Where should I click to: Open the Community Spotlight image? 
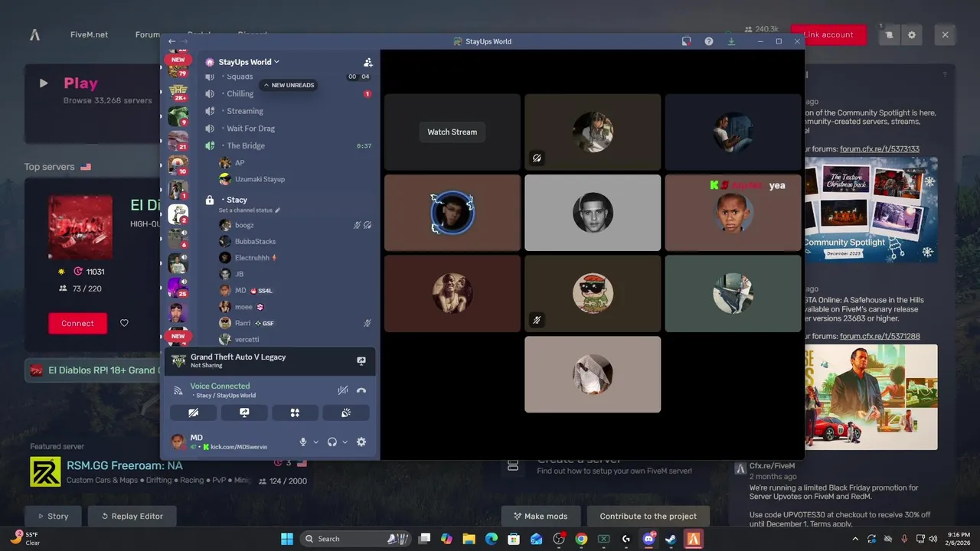pyautogui.click(x=871, y=209)
